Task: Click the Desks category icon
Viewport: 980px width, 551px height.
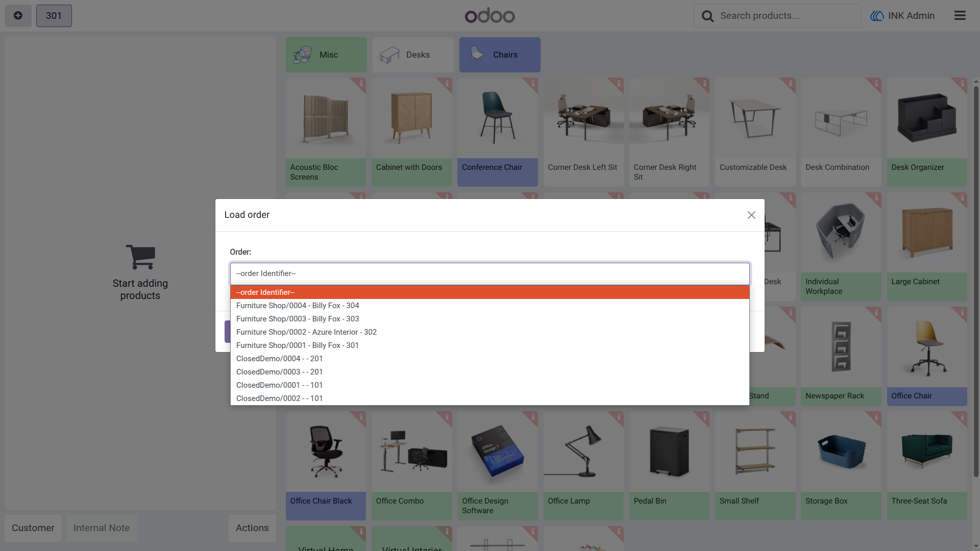Action: 389,55
